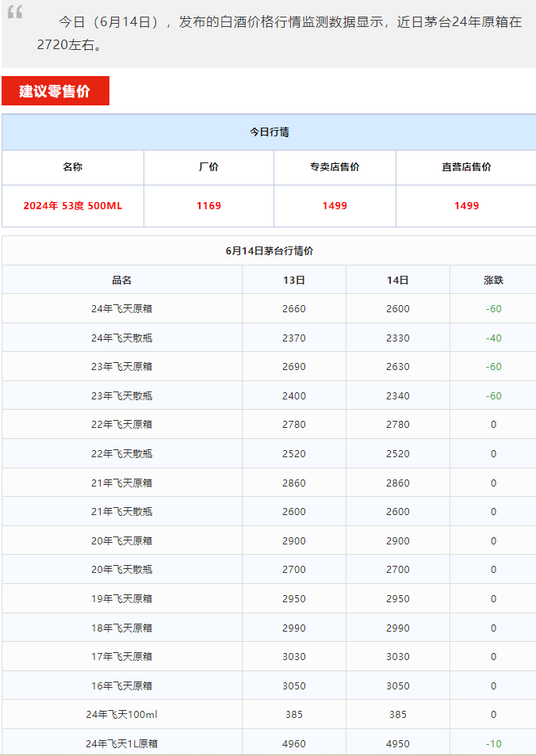Select the 18年飞天原箱 row name
This screenshot has height=756, width=536.
121,628
